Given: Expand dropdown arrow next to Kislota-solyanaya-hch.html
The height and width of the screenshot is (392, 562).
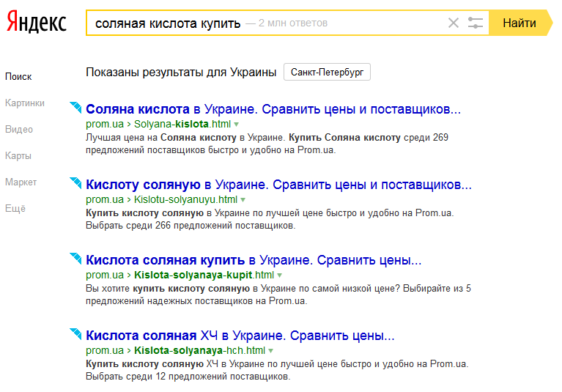Looking at the screenshot, I should pos(270,351).
